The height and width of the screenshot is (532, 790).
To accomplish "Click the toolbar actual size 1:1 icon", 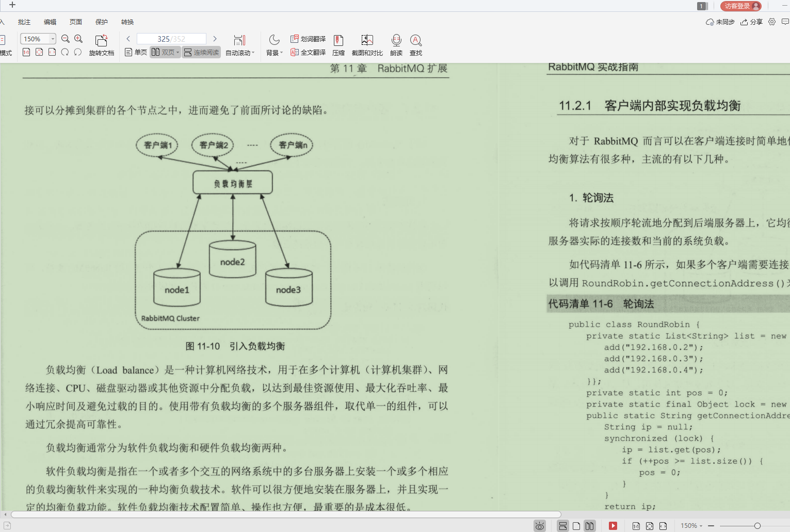I will click(26, 52).
